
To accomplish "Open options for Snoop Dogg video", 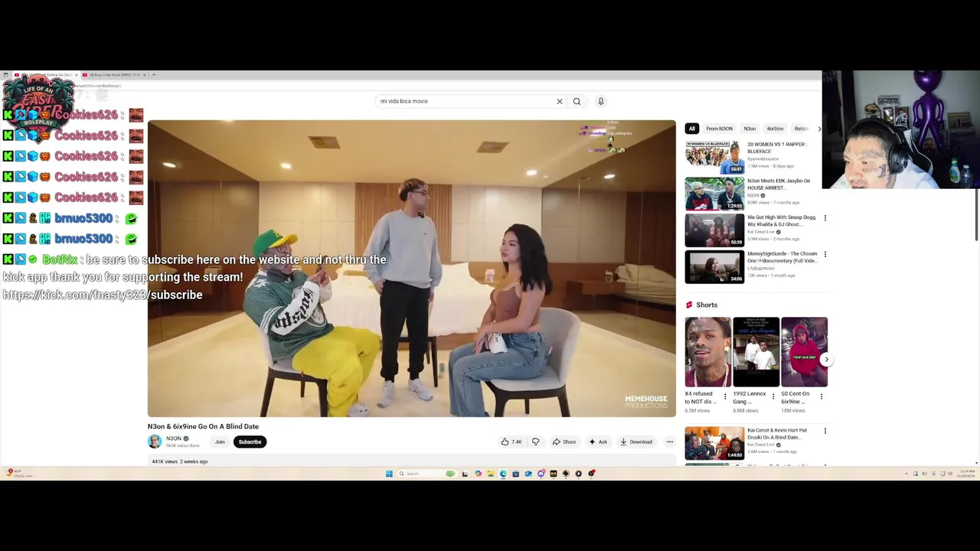I will [825, 218].
